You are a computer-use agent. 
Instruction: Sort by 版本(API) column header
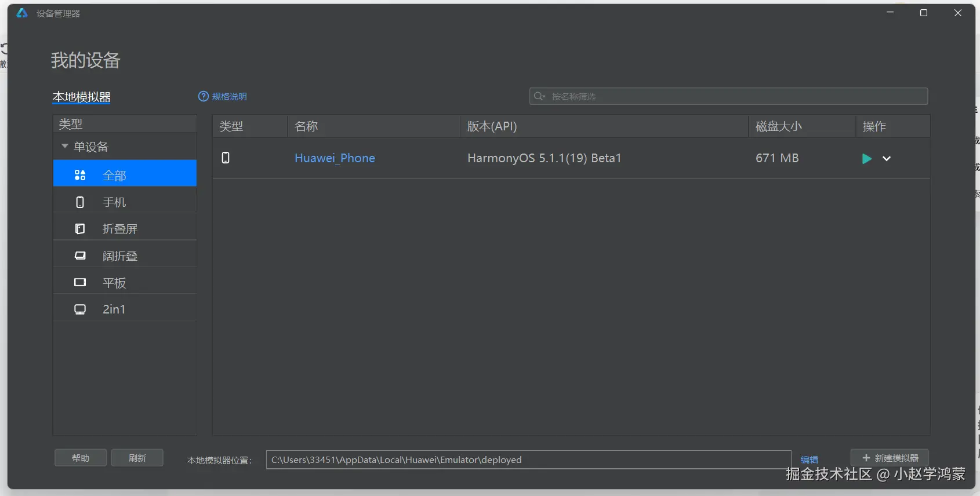click(x=604, y=126)
